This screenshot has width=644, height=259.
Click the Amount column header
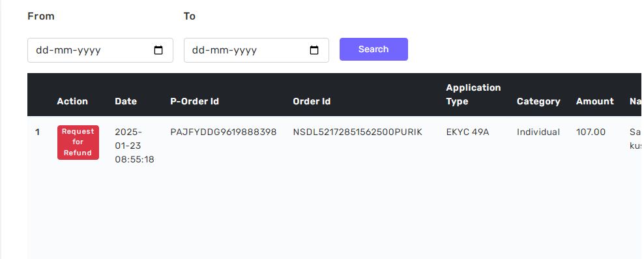coord(595,102)
